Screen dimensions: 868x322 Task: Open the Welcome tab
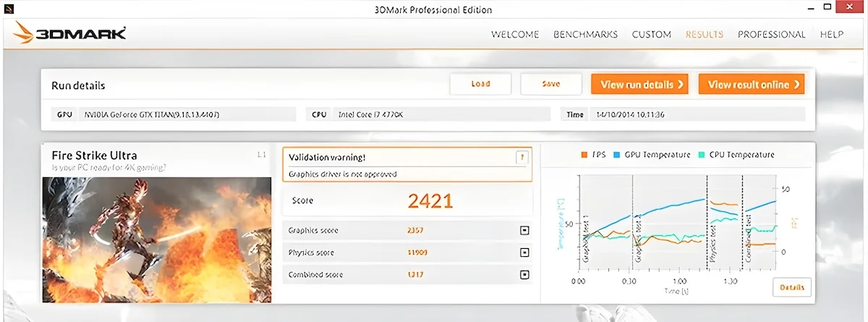(x=515, y=34)
